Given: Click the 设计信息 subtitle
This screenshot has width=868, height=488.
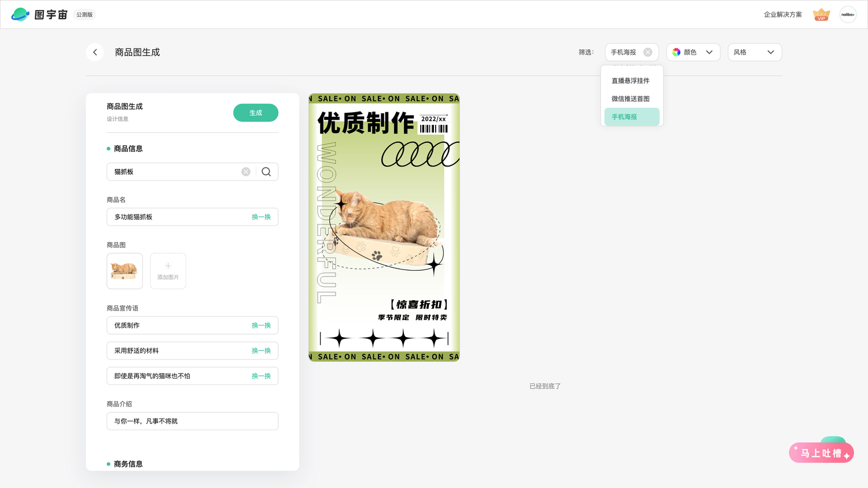Looking at the screenshot, I should 117,119.
